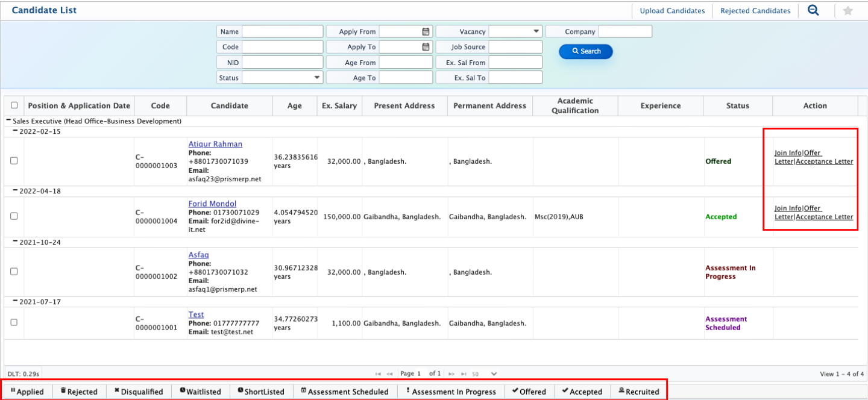Go to previous page in pager
This screenshot has width=868, height=400.
pyautogui.click(x=390, y=374)
